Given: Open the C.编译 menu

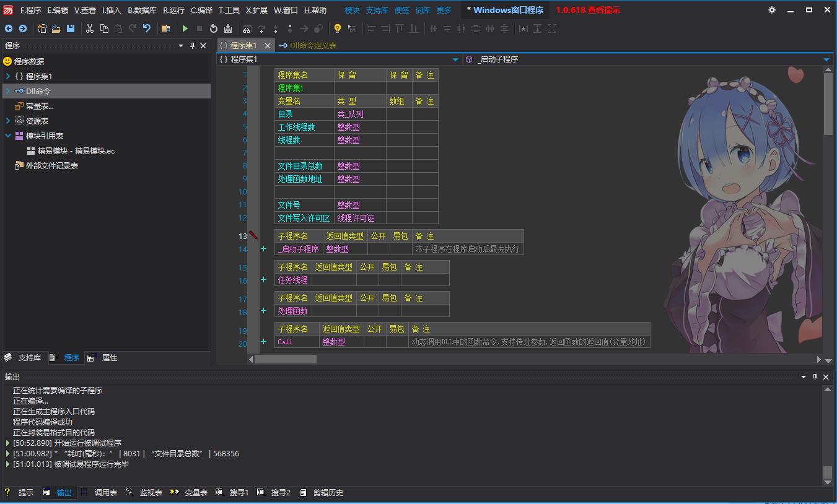Looking at the screenshot, I should [201, 10].
